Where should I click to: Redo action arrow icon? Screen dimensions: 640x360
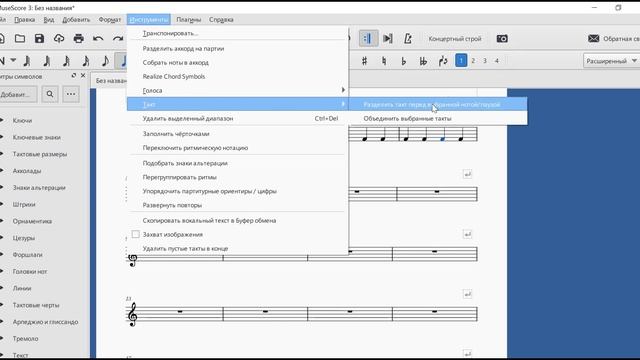pyautogui.click(x=118, y=39)
